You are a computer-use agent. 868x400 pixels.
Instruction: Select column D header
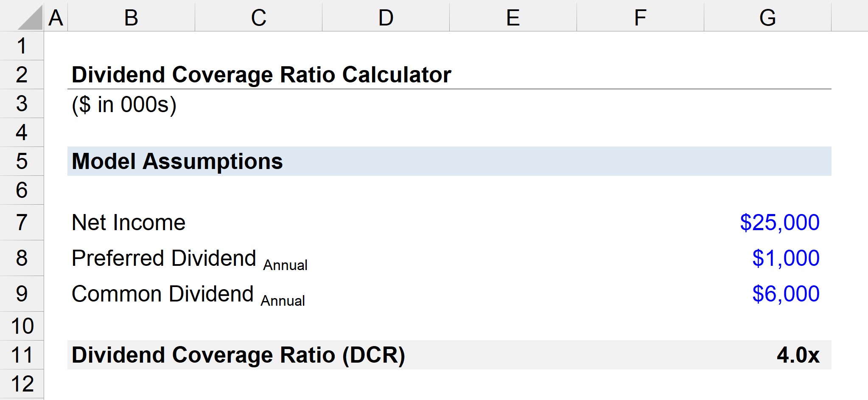[x=386, y=17]
